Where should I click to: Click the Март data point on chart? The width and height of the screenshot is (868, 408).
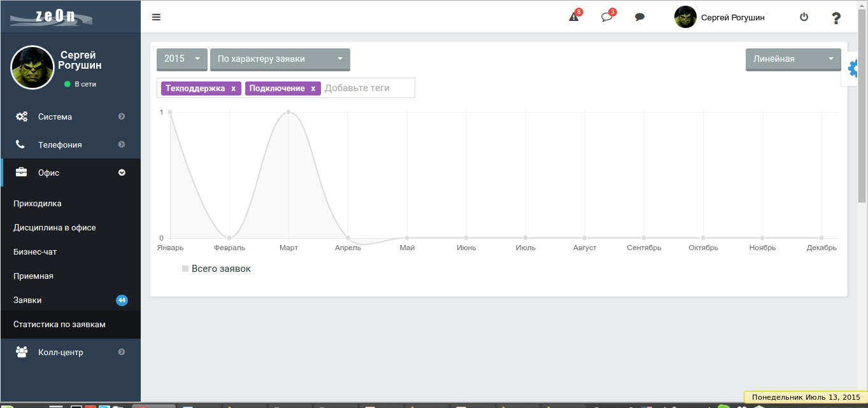pos(288,112)
